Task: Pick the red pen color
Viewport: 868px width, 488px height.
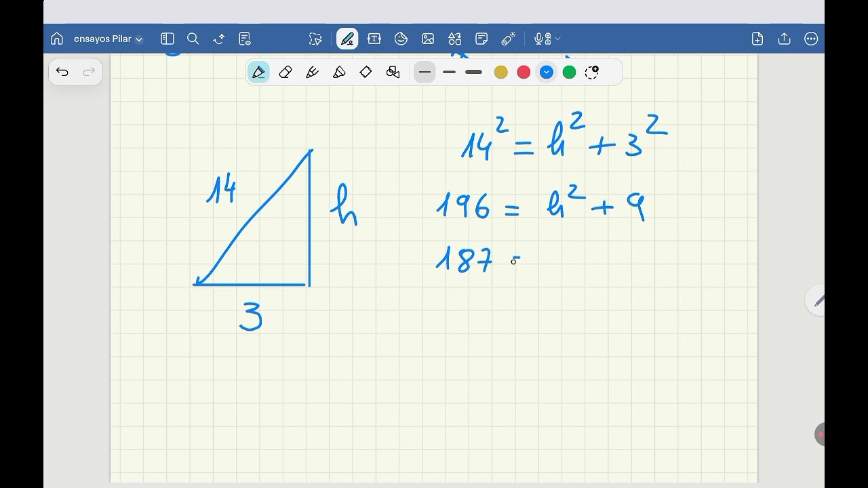Action: coord(524,72)
